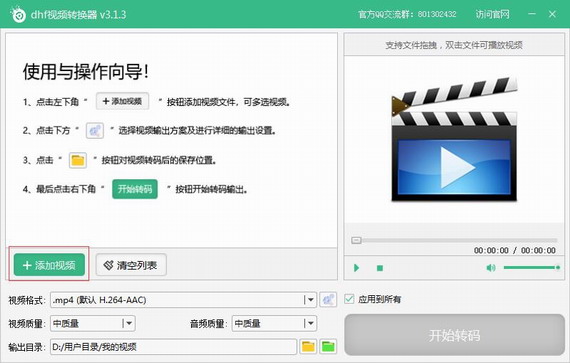Click the 输出目录 path field
This screenshot has height=363, width=570.
click(x=173, y=347)
